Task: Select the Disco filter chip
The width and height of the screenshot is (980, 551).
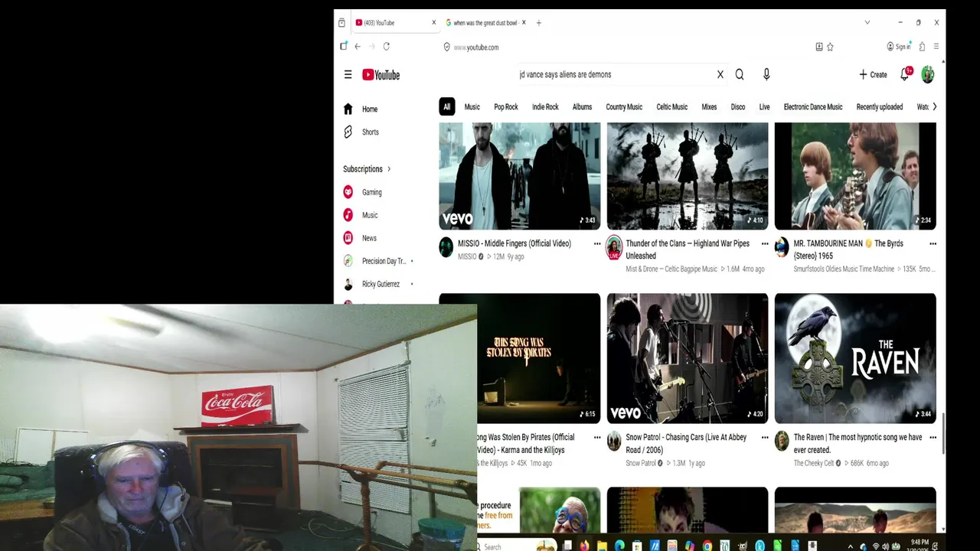Action: click(738, 107)
